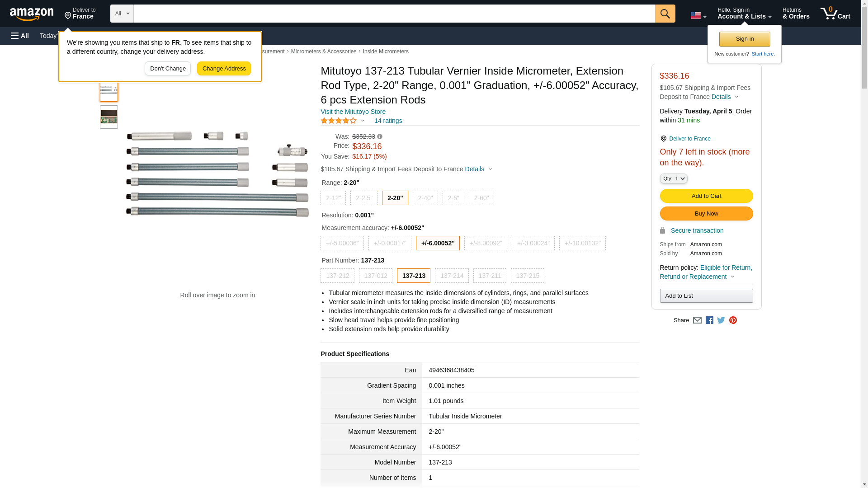The height and width of the screenshot is (488, 868).
Task: Open Returns & Orders
Action: (x=796, y=14)
